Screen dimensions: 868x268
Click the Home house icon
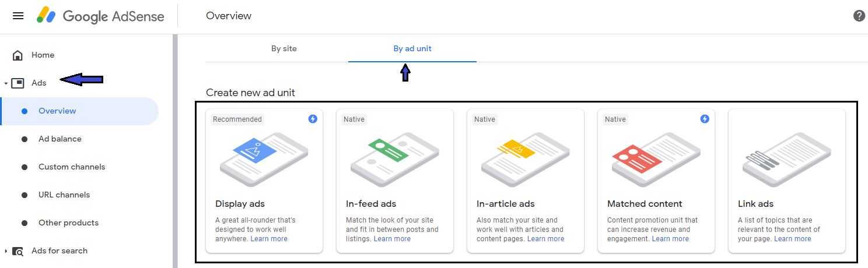click(17, 55)
